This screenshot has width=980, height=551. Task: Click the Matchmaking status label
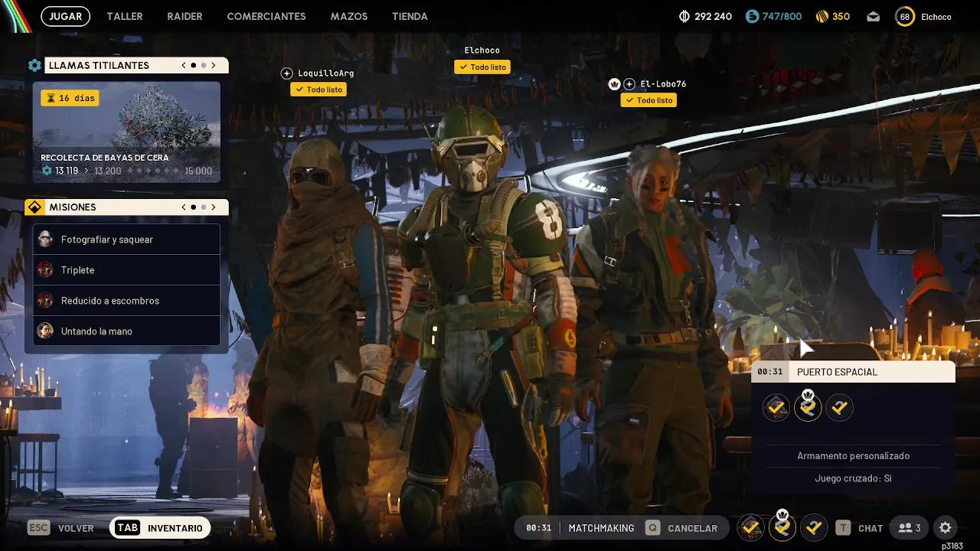click(x=601, y=528)
